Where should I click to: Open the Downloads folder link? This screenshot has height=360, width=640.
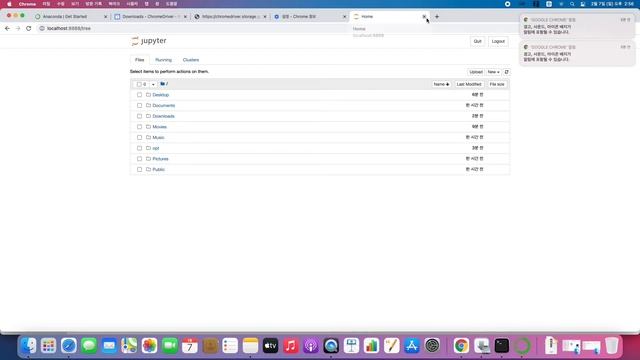[x=163, y=116]
